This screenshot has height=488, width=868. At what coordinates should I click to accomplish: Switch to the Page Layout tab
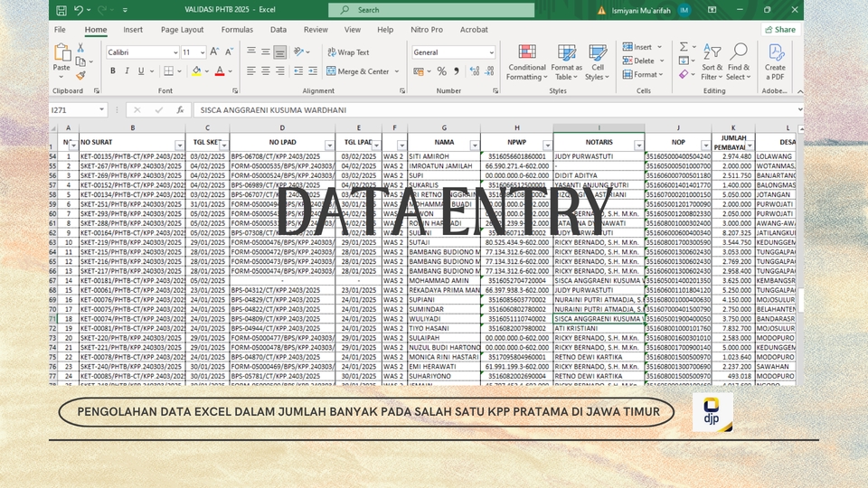[182, 29]
